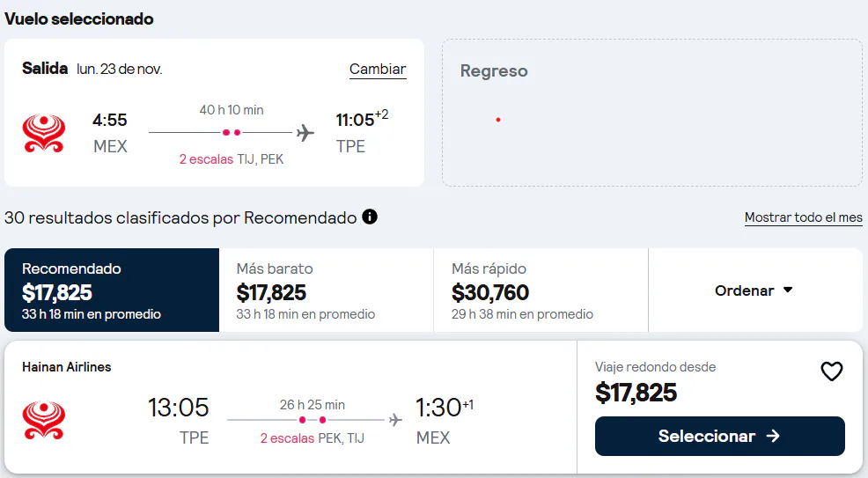Click airplane icon on MEX–TPE route
Viewport: 868px width, 478px height.
pos(305,133)
